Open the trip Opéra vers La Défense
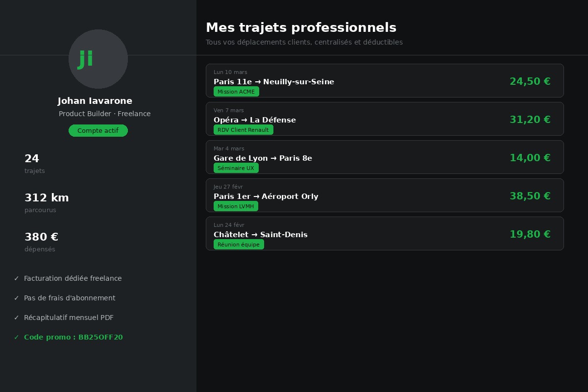This screenshot has height=392, width=588. click(x=385, y=119)
